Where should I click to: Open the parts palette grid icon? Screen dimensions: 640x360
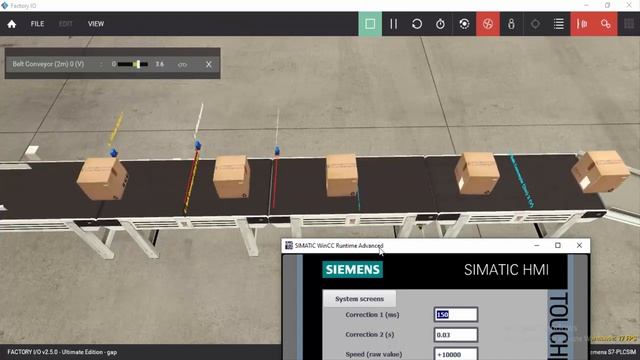pyautogui.click(x=629, y=24)
